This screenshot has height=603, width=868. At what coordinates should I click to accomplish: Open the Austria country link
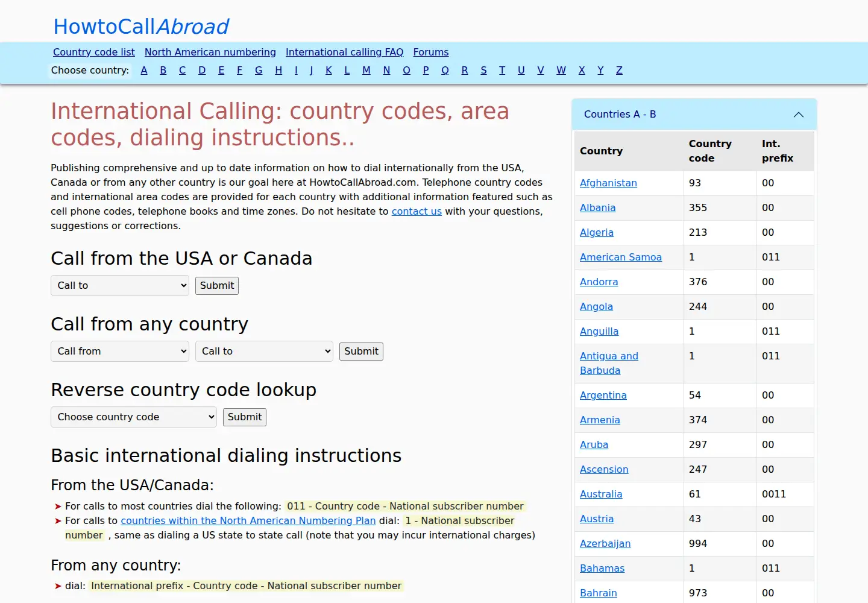(x=597, y=519)
